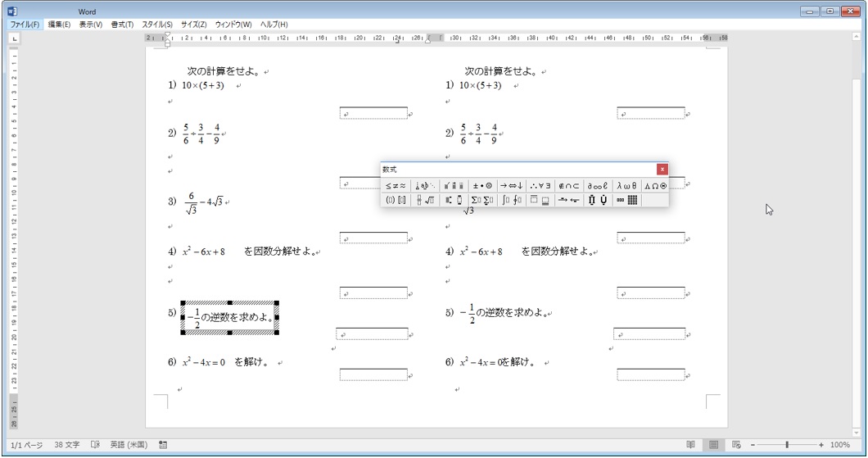Open the fence bracket templates palette

[x=396, y=201]
